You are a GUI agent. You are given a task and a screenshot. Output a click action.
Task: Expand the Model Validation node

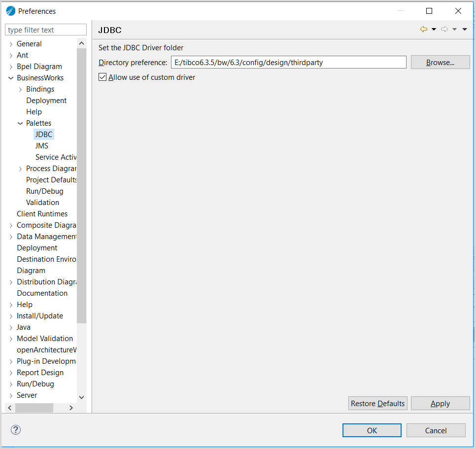pyautogui.click(x=11, y=339)
